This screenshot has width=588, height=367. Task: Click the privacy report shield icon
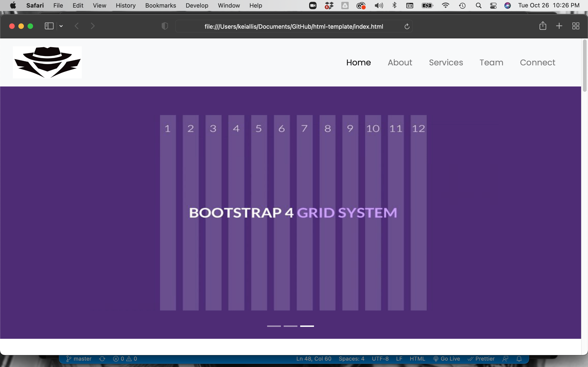coord(165,26)
